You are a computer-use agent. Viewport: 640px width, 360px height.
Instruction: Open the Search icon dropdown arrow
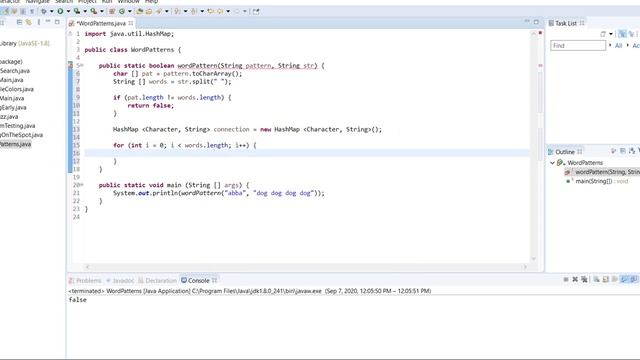(x=167, y=11)
